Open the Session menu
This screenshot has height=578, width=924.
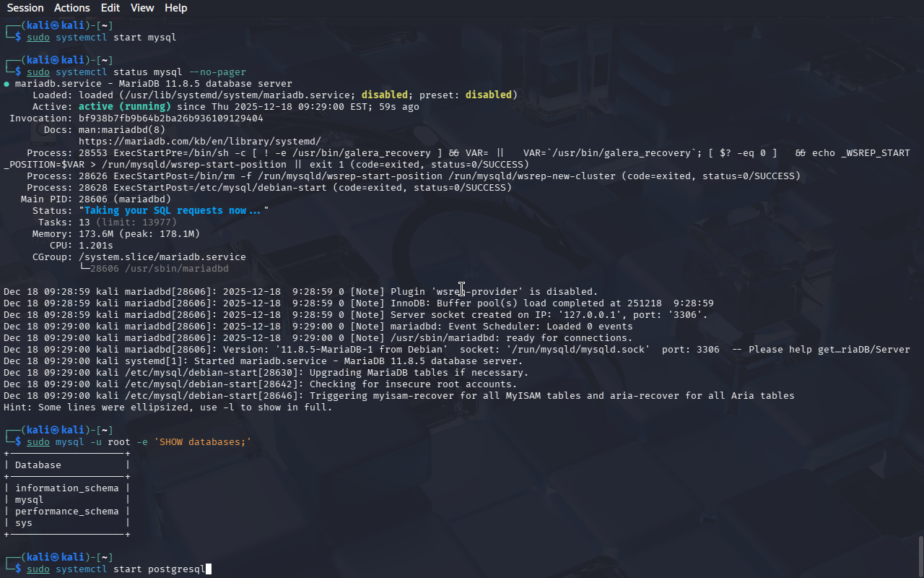click(x=25, y=8)
